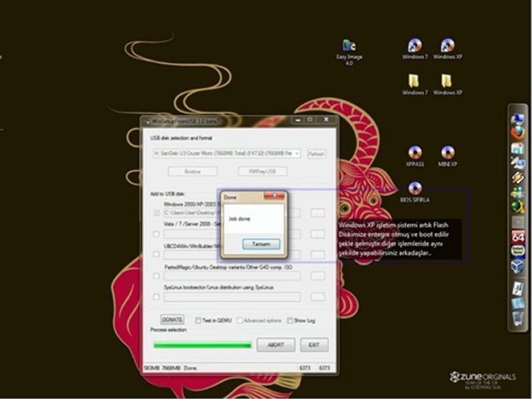
Task: Click the '7668MB' status bar value
Action: pyautogui.click(x=171, y=368)
